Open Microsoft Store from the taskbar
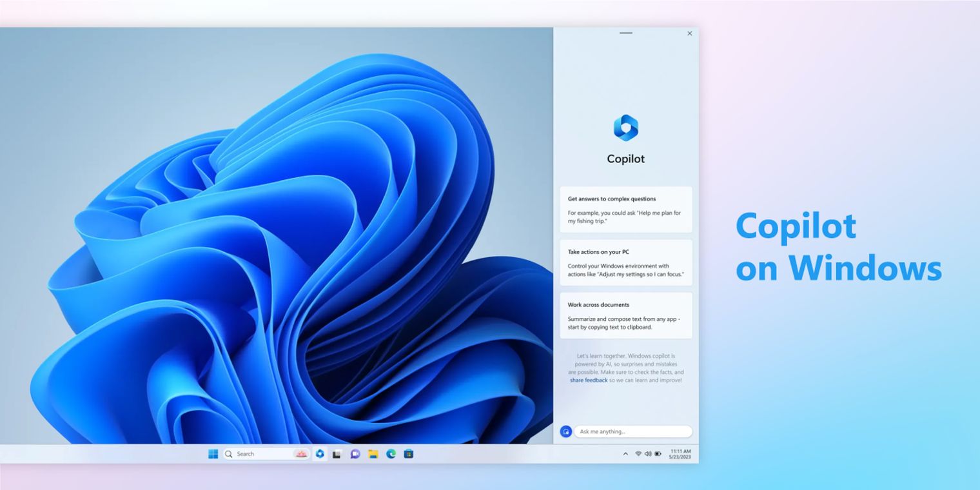Image resolution: width=980 pixels, height=490 pixels. click(409, 454)
